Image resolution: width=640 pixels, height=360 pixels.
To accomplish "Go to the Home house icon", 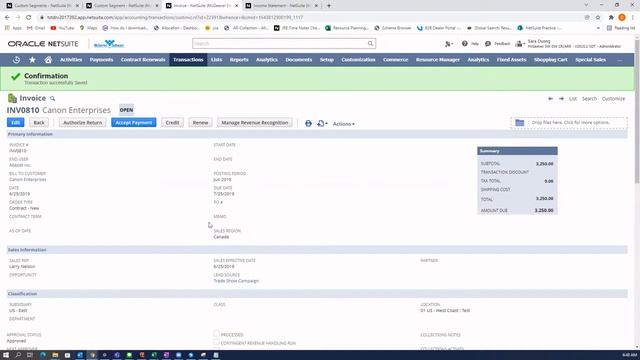I will 48,60.
